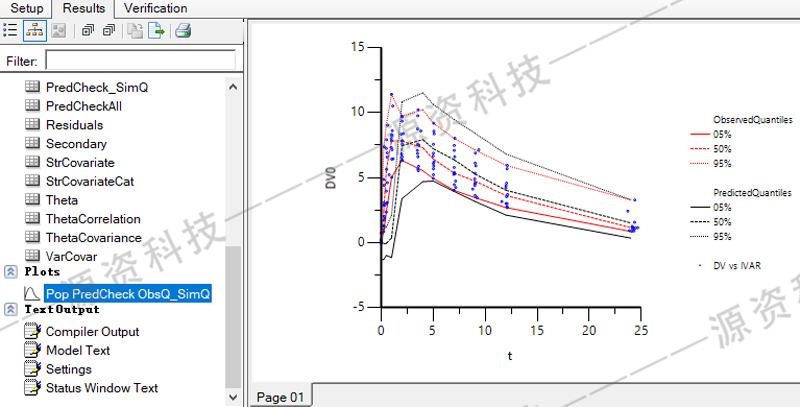The image size is (800, 407).
Task: Click the t x-axis label
Action: click(510, 356)
